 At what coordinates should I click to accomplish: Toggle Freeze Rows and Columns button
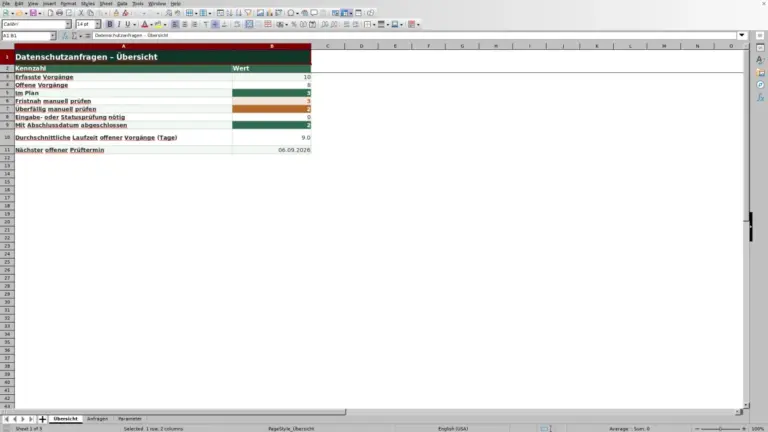point(346,13)
